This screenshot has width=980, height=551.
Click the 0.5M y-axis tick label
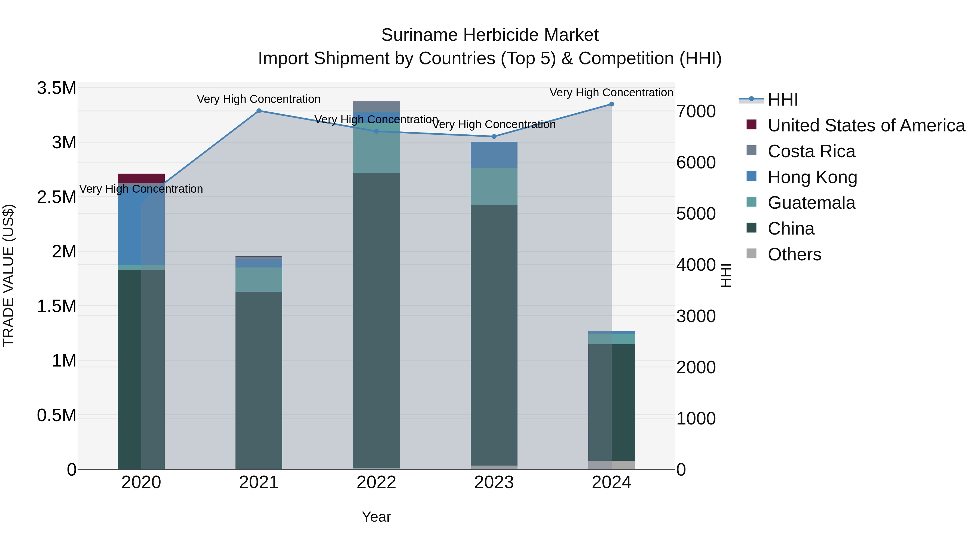pos(57,415)
